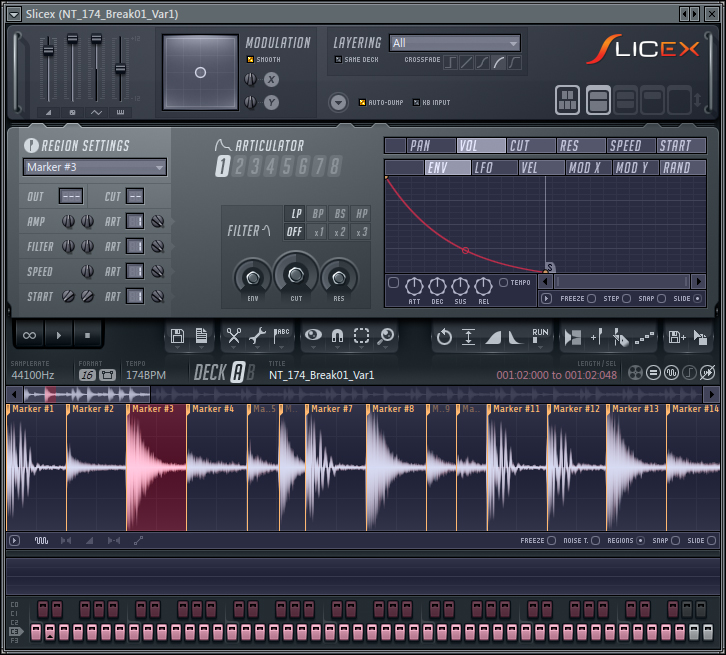Select the HP filter type button
The image size is (726, 655).
[x=361, y=213]
